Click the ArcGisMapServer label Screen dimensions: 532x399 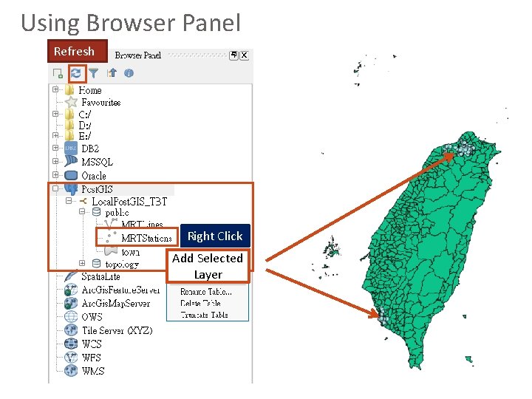116,304
